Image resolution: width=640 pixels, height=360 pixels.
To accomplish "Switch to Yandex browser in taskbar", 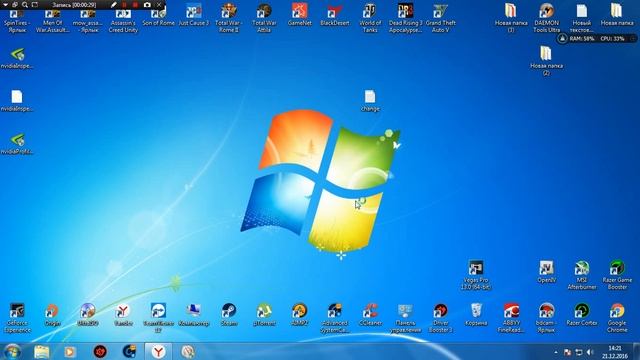I will tap(158, 351).
